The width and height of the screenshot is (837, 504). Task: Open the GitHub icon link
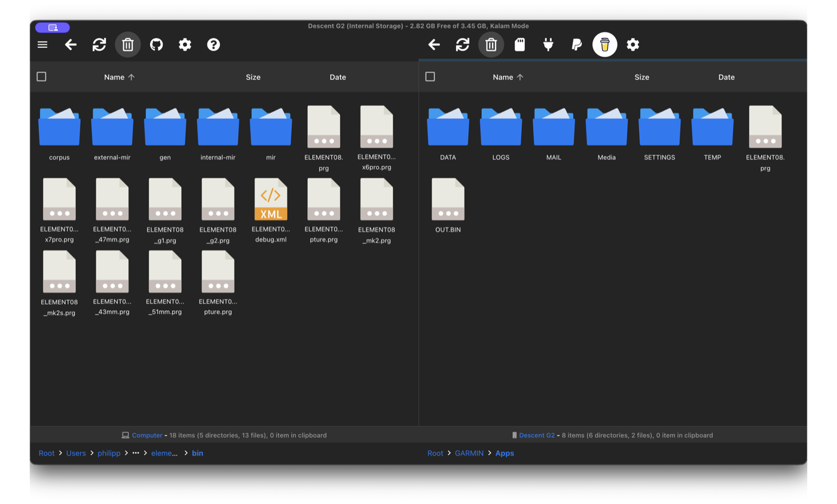coord(157,45)
